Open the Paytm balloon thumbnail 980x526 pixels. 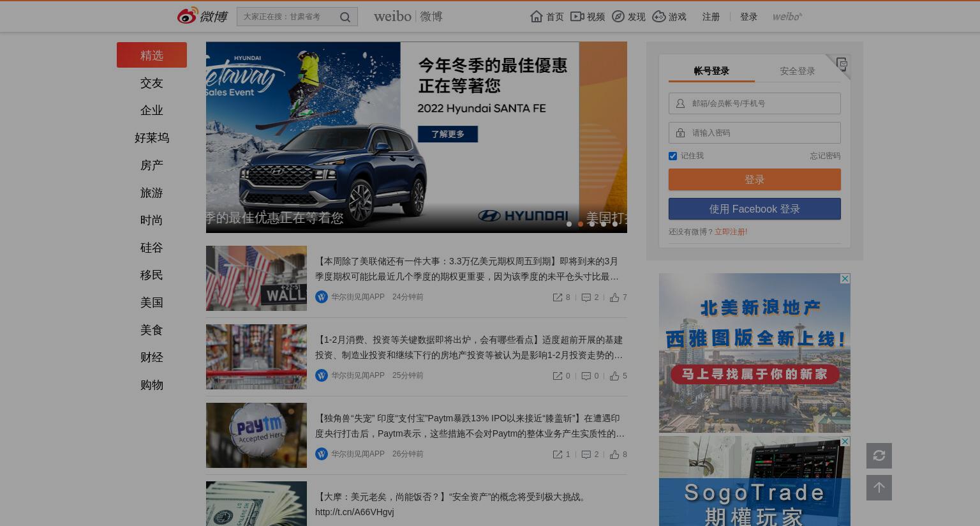pyautogui.click(x=256, y=435)
